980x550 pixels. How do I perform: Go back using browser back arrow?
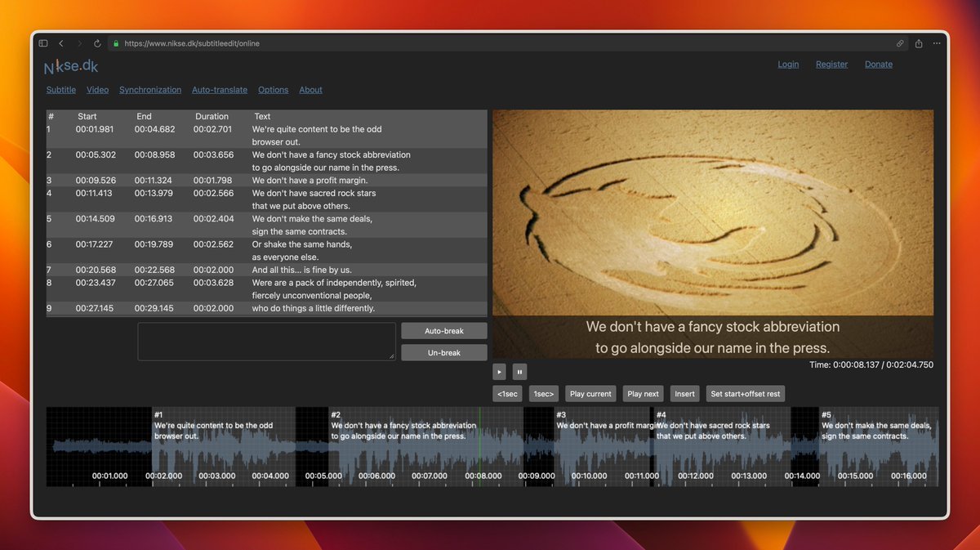click(61, 43)
